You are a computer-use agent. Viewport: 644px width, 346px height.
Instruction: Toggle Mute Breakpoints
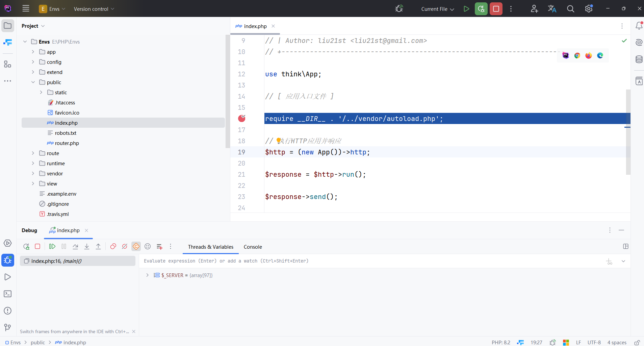[x=125, y=247]
